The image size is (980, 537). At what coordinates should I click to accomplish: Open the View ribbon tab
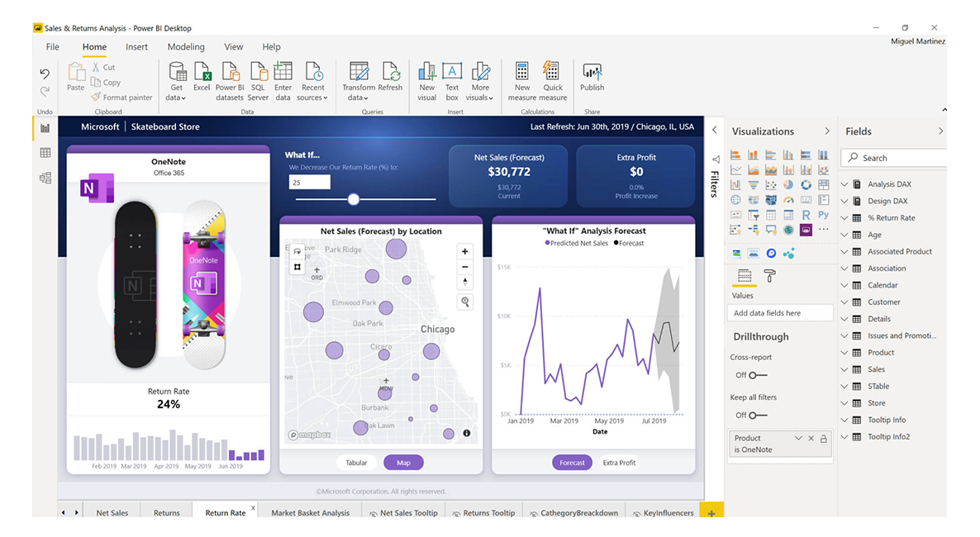233,47
